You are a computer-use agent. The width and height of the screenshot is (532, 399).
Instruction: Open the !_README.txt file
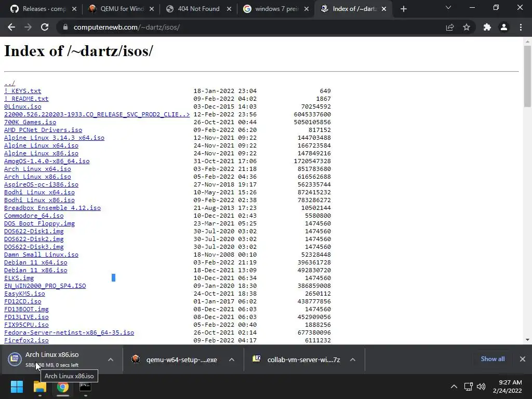(26, 99)
